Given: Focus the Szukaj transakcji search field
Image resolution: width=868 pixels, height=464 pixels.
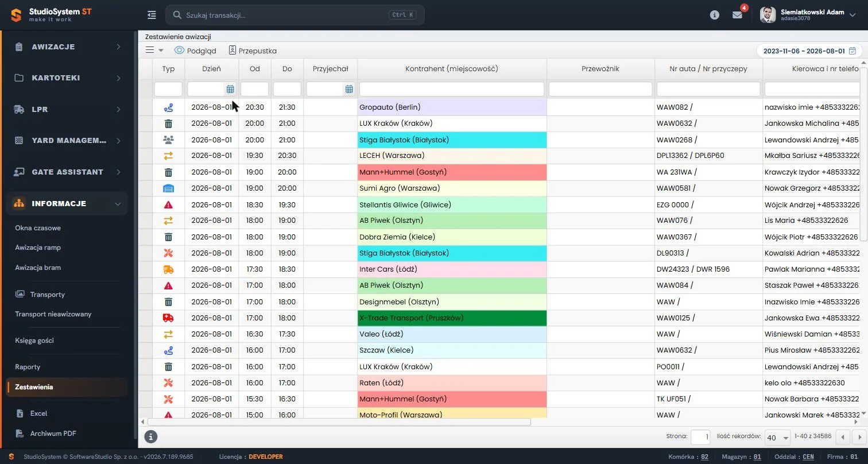Looking at the screenshot, I should click(295, 15).
